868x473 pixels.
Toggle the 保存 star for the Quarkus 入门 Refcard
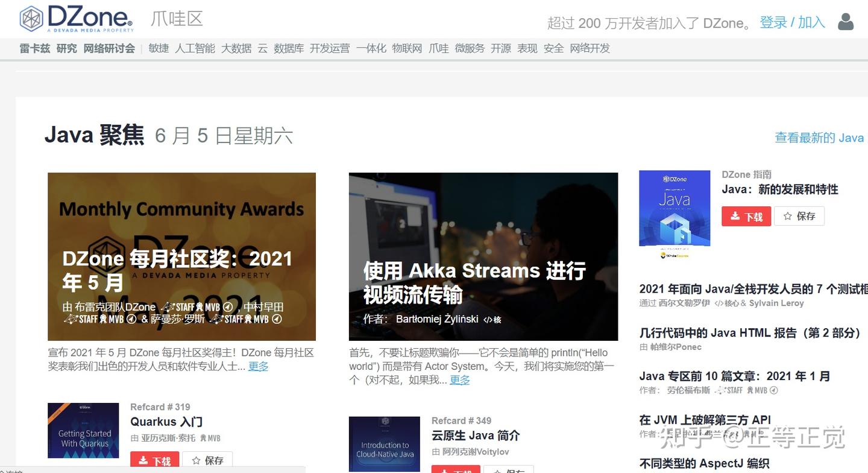(207, 460)
